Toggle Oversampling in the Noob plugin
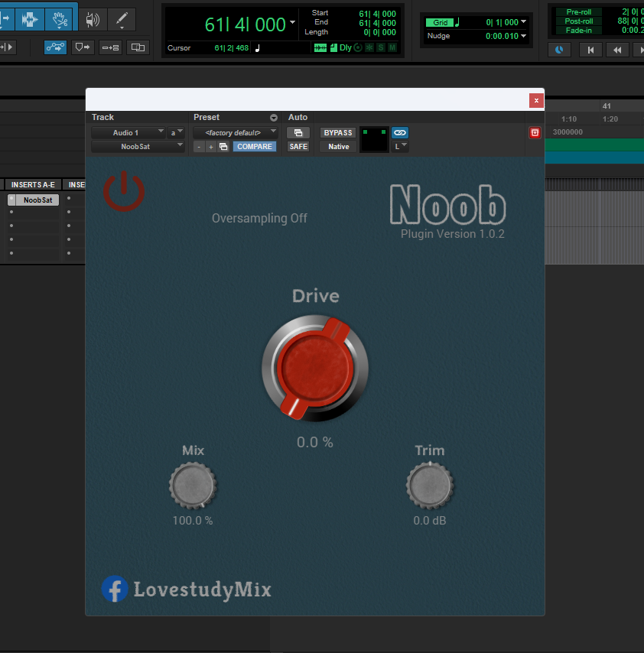644x653 pixels. [259, 218]
